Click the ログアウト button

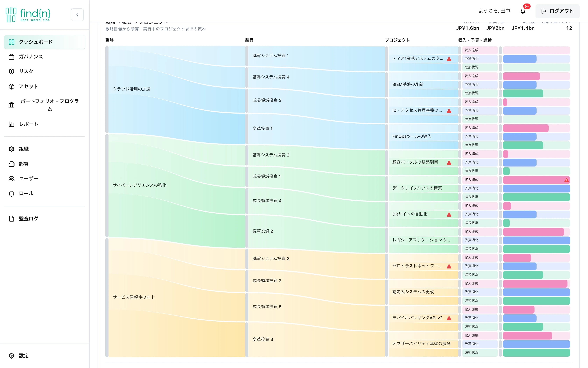point(557,11)
